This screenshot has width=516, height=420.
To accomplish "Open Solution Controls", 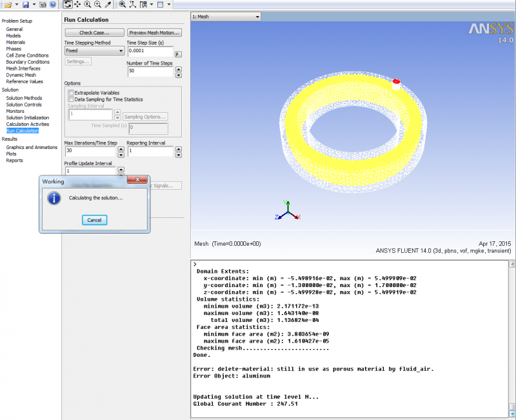I will pyautogui.click(x=24, y=105).
